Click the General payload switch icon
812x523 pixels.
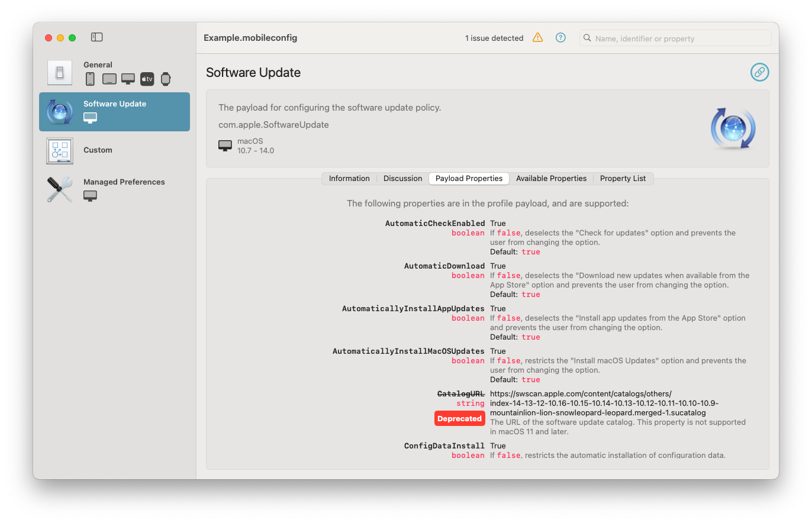[x=60, y=73]
